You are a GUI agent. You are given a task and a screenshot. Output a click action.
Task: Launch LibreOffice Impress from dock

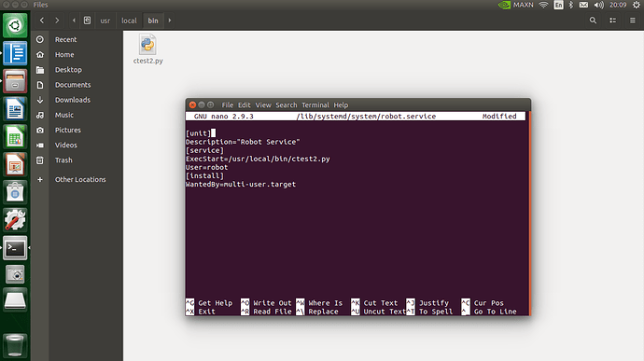[x=15, y=164]
